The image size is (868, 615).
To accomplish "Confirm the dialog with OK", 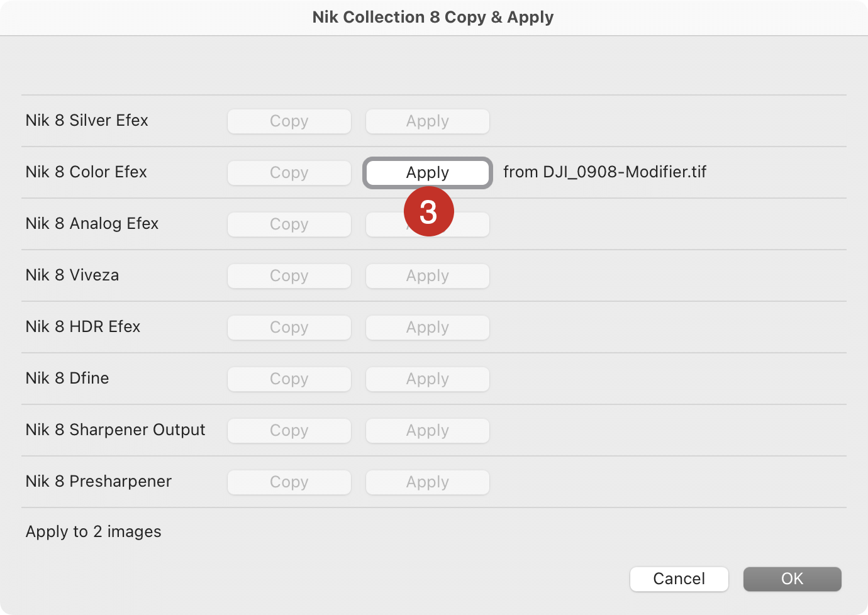I will pos(793,579).
